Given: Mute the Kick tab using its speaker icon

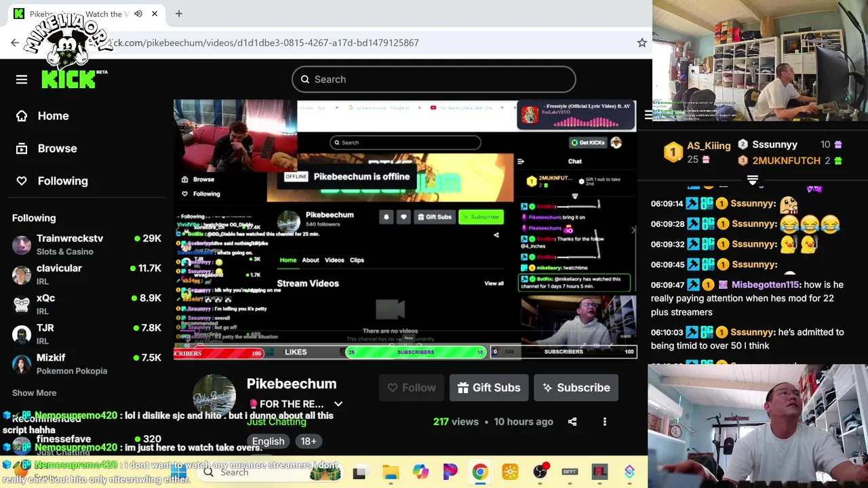Looking at the screenshot, I should pyautogui.click(x=138, y=14).
